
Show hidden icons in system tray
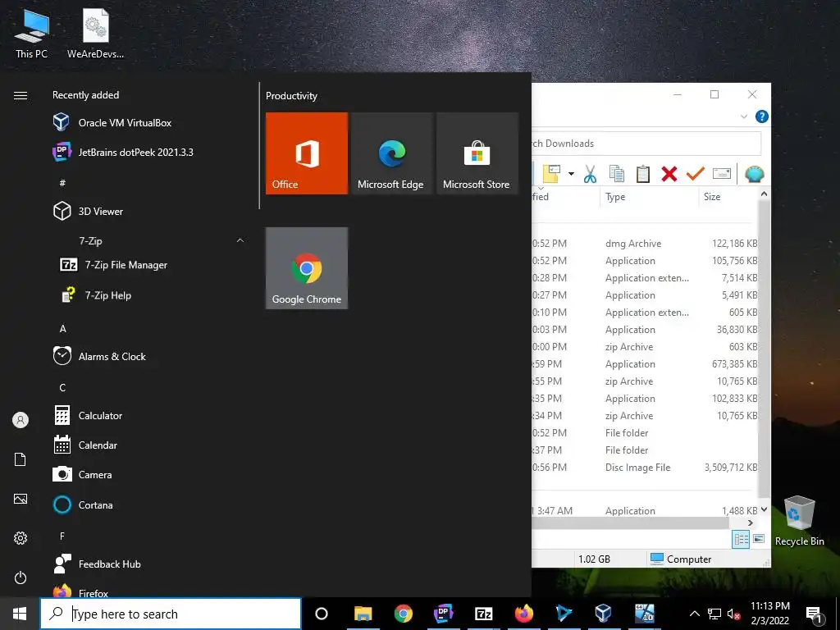(694, 614)
